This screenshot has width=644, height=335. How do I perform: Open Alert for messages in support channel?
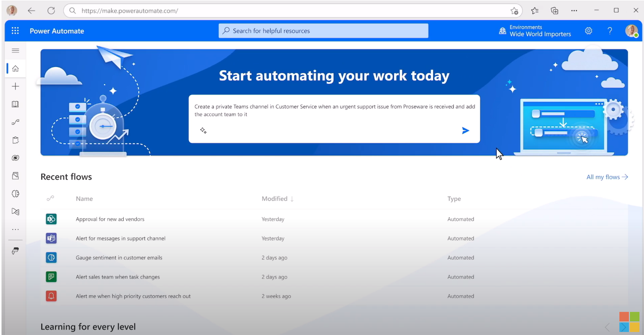pos(121,238)
